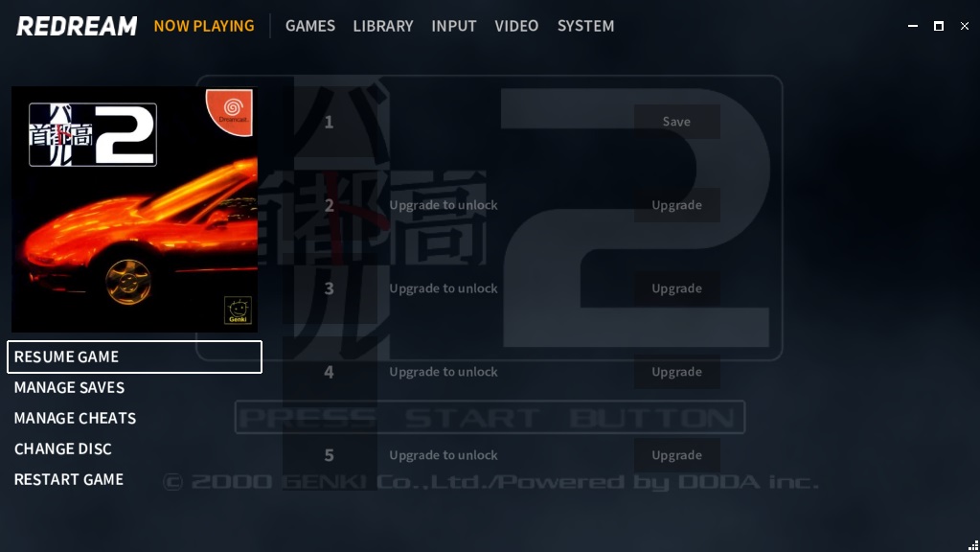
Task: Click Upgrade button for slot 5
Action: (677, 455)
